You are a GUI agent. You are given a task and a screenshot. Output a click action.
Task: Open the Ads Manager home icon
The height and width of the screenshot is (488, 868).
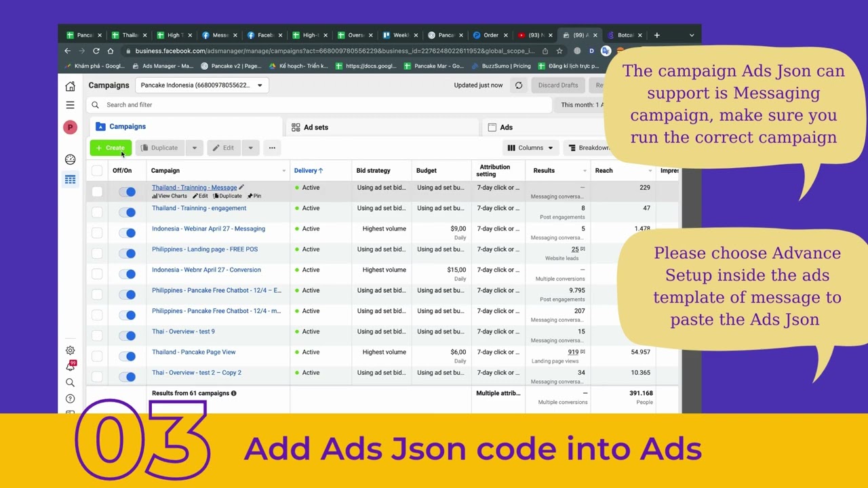coord(70,86)
